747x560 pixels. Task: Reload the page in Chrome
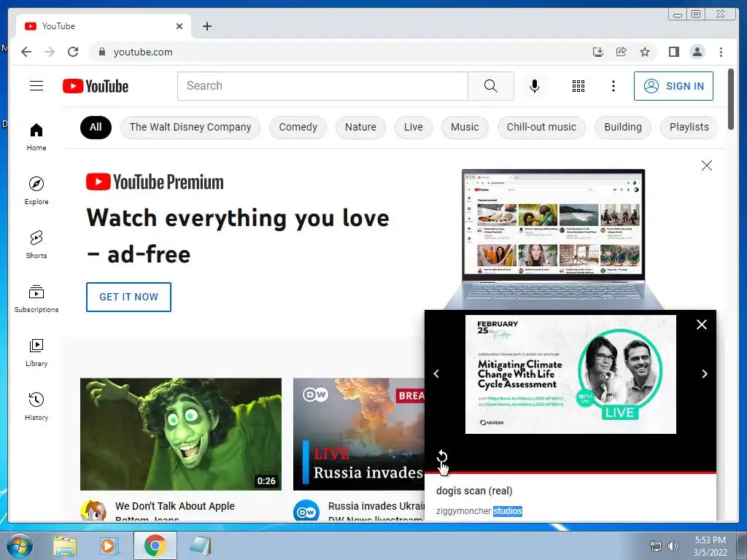73,52
